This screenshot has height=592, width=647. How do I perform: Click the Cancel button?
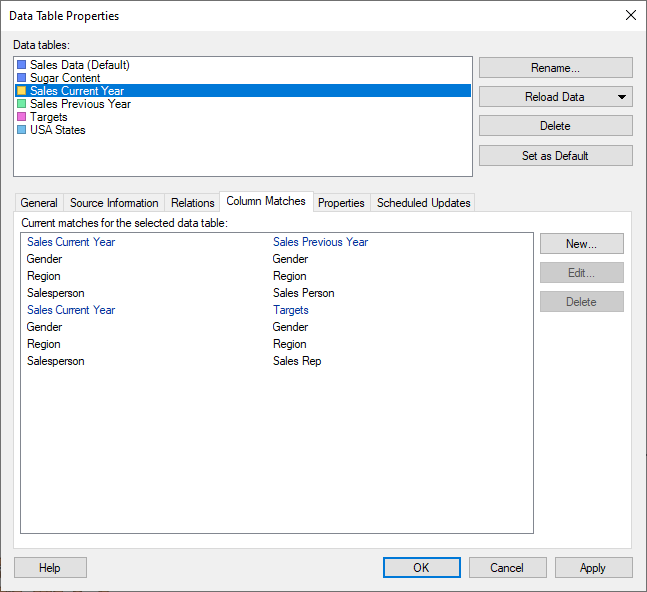coord(507,568)
